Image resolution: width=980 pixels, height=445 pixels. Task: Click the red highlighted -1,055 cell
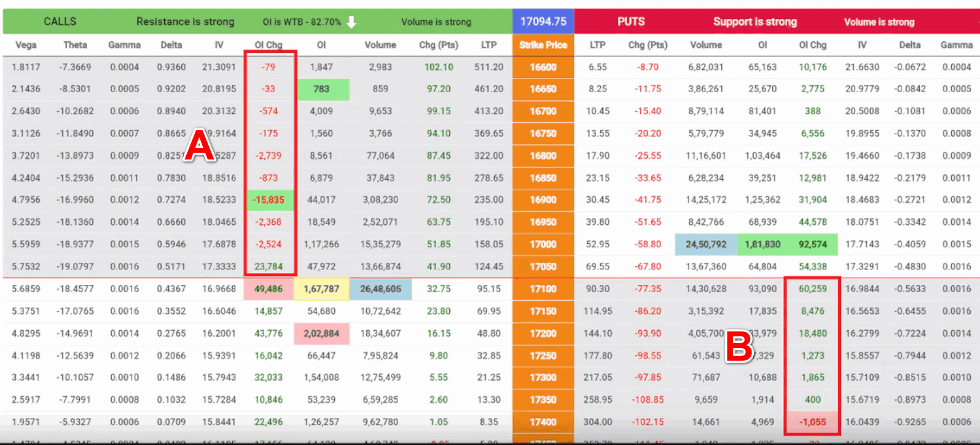(x=812, y=422)
